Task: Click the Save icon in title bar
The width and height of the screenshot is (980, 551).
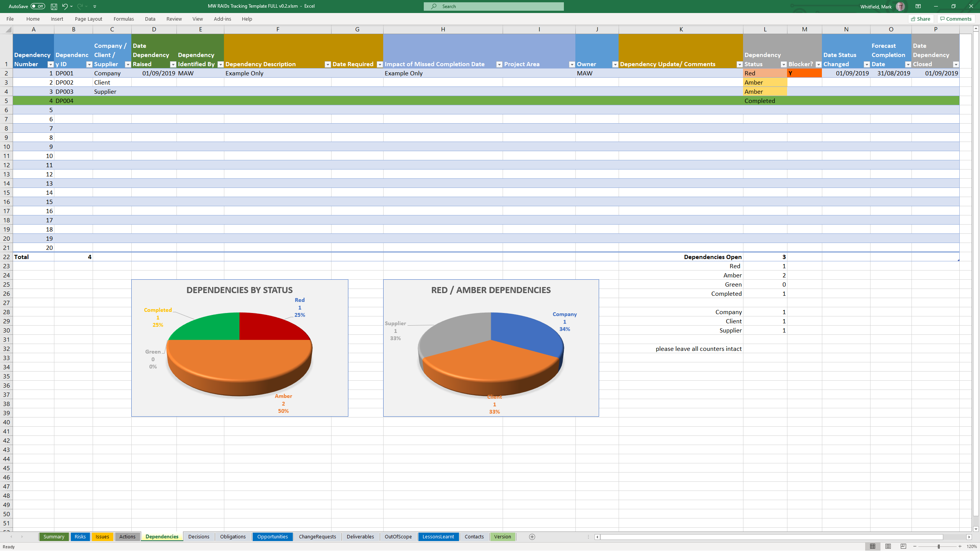Action: [54, 7]
